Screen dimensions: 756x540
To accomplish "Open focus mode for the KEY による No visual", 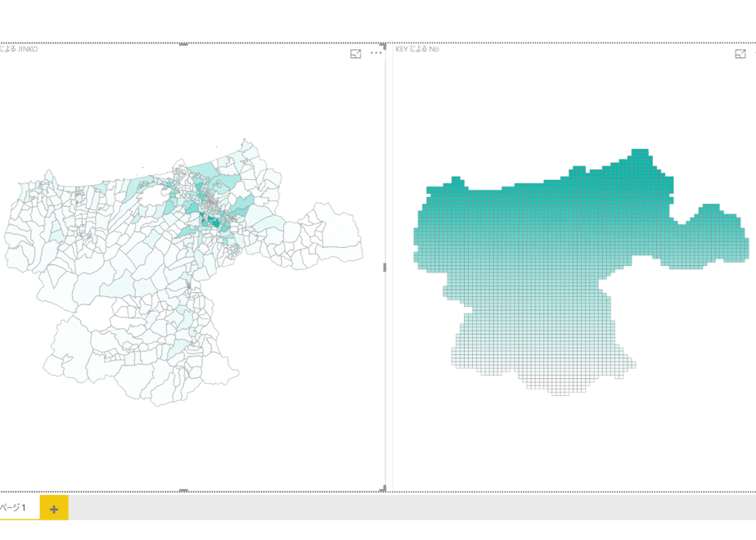I will 740,54.
